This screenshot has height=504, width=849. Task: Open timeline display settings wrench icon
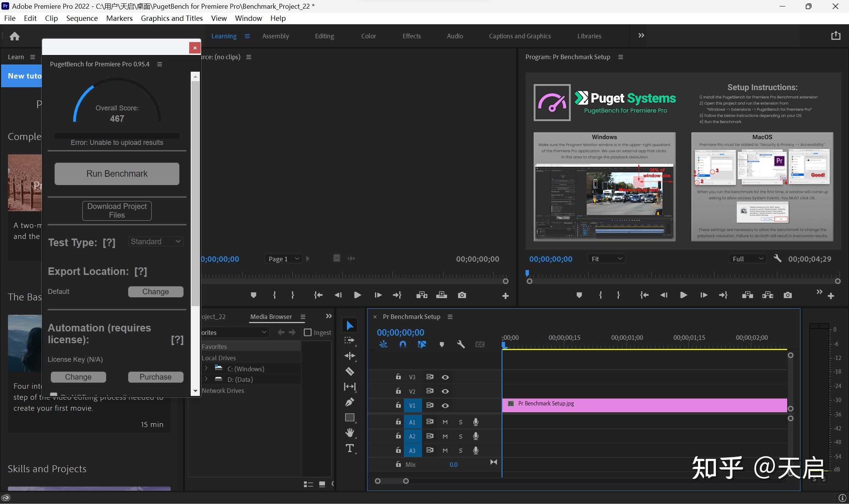pyautogui.click(x=461, y=344)
